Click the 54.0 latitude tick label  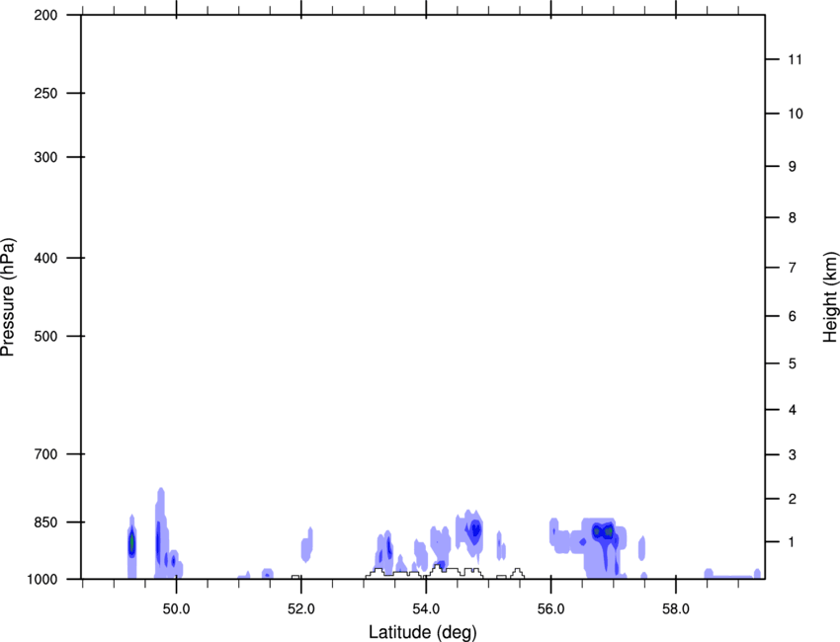tap(426, 608)
